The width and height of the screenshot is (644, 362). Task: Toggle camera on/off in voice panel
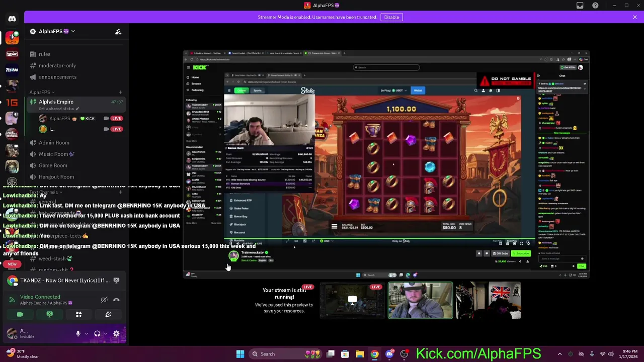[x=20, y=314]
